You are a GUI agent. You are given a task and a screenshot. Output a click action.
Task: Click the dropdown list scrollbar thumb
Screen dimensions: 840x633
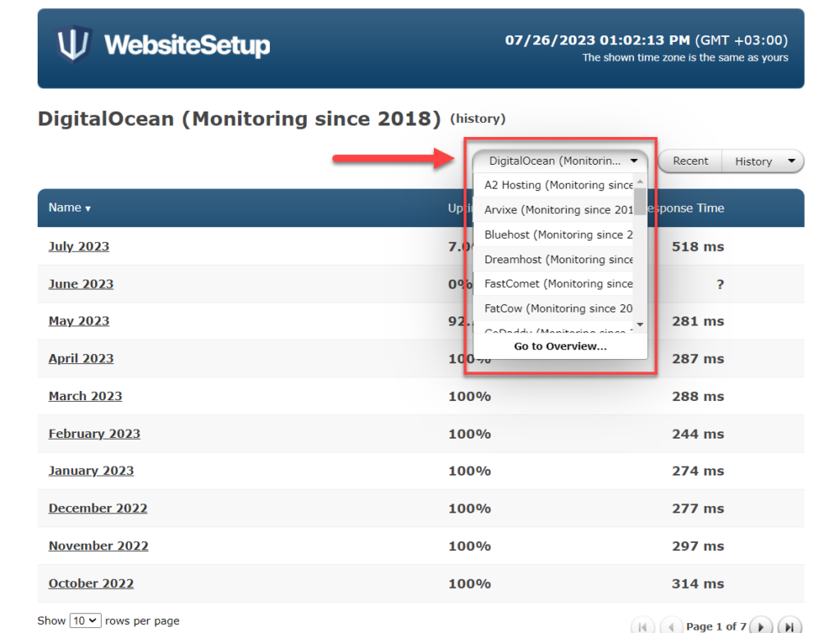[640, 201]
